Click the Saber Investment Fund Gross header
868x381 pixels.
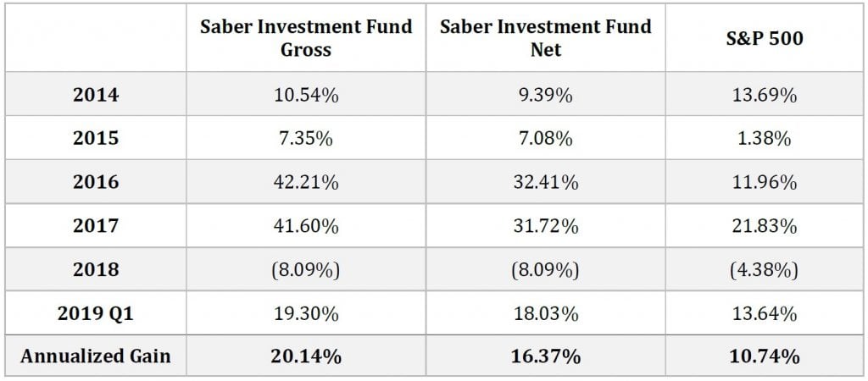(x=306, y=38)
